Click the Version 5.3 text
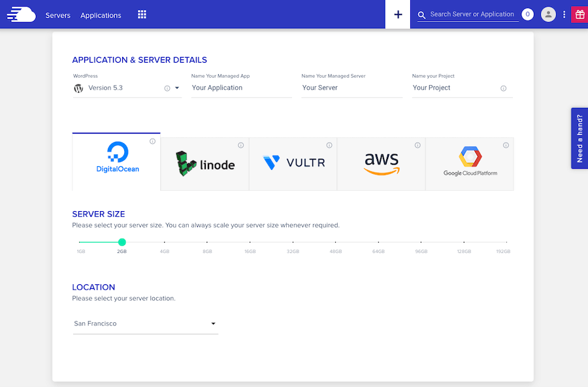The image size is (588, 387). (x=105, y=88)
